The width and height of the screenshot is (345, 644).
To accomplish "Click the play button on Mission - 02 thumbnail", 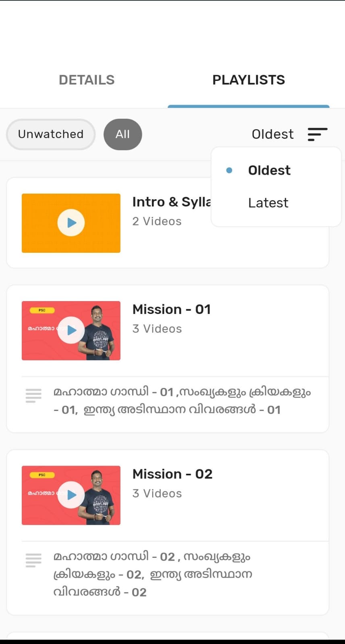I will (71, 495).
